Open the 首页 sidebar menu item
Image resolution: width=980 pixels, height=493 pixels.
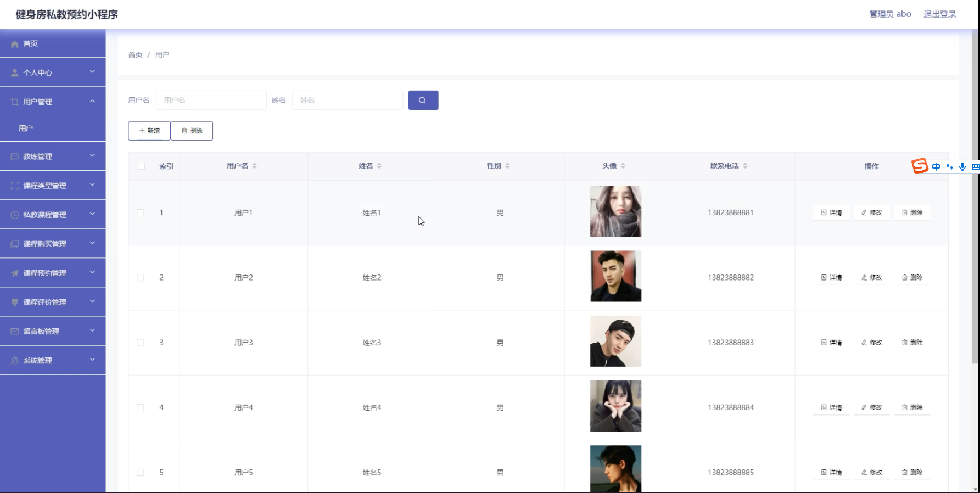tap(53, 43)
